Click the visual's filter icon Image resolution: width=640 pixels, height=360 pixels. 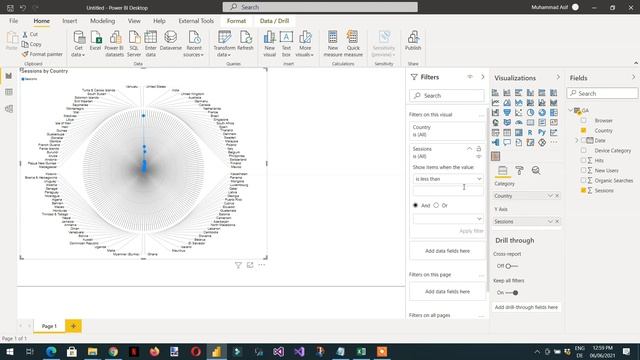click(x=238, y=265)
